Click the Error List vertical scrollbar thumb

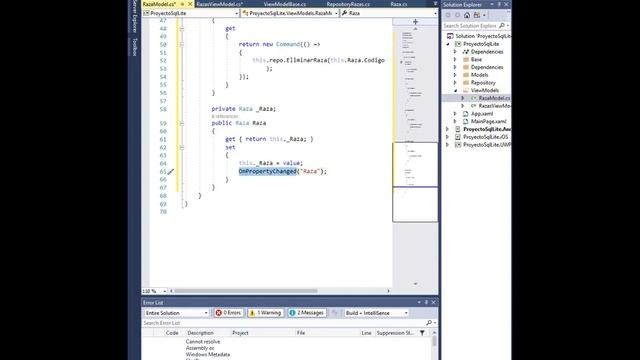[x=434, y=341]
